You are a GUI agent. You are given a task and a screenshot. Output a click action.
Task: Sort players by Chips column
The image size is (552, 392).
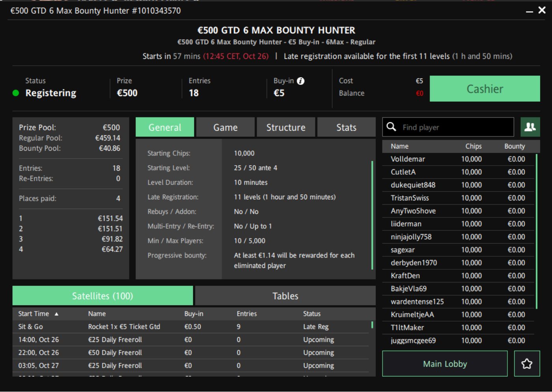point(474,146)
